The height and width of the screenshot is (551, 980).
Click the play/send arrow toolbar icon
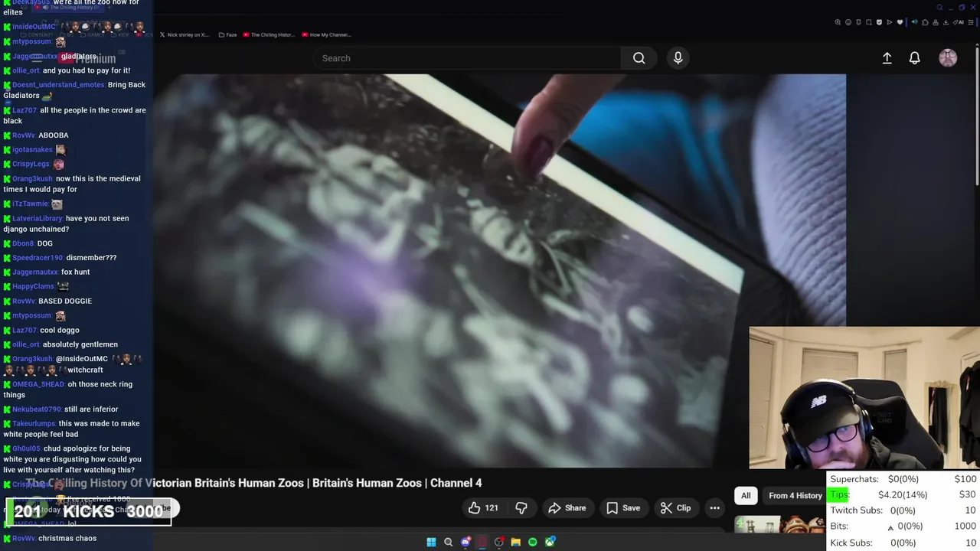pos(890,22)
